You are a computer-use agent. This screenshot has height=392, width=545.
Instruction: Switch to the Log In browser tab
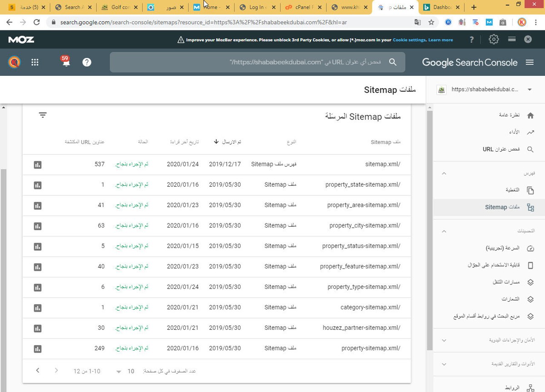pos(258,7)
